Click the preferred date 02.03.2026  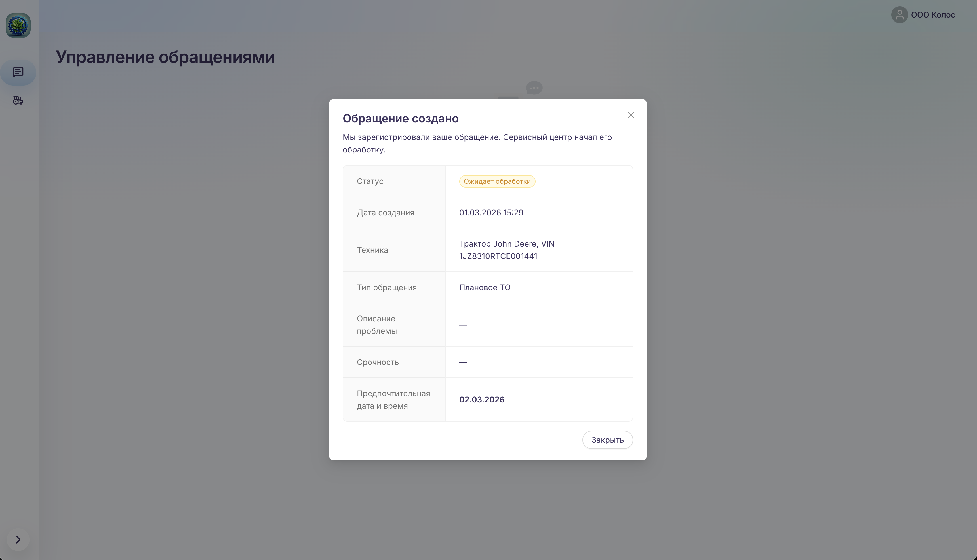click(482, 399)
